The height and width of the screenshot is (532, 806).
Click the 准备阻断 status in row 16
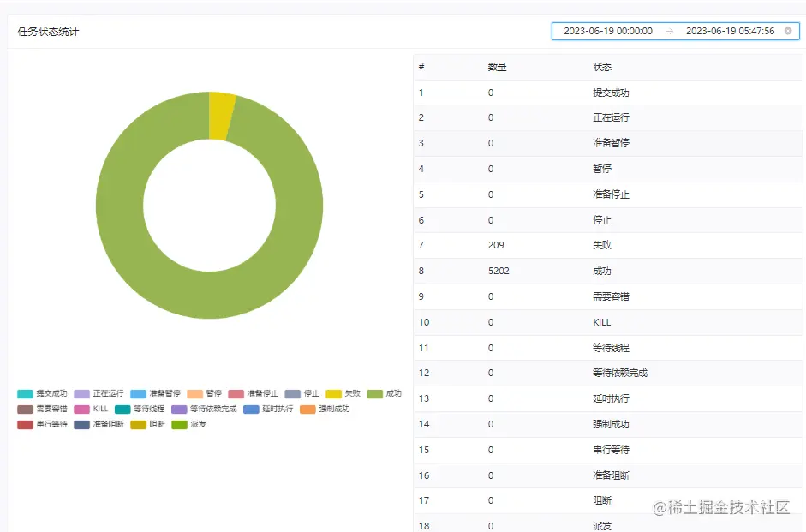coord(611,475)
